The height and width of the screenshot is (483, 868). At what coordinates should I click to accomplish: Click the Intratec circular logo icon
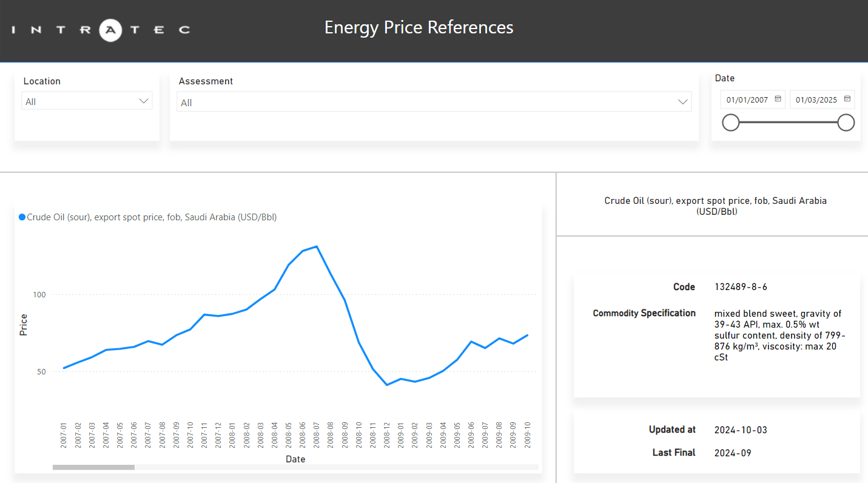(110, 29)
